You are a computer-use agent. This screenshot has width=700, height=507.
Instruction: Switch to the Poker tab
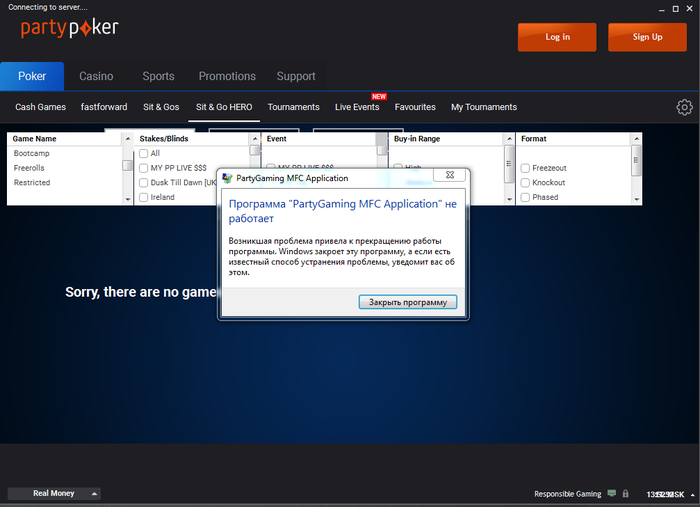tap(32, 76)
